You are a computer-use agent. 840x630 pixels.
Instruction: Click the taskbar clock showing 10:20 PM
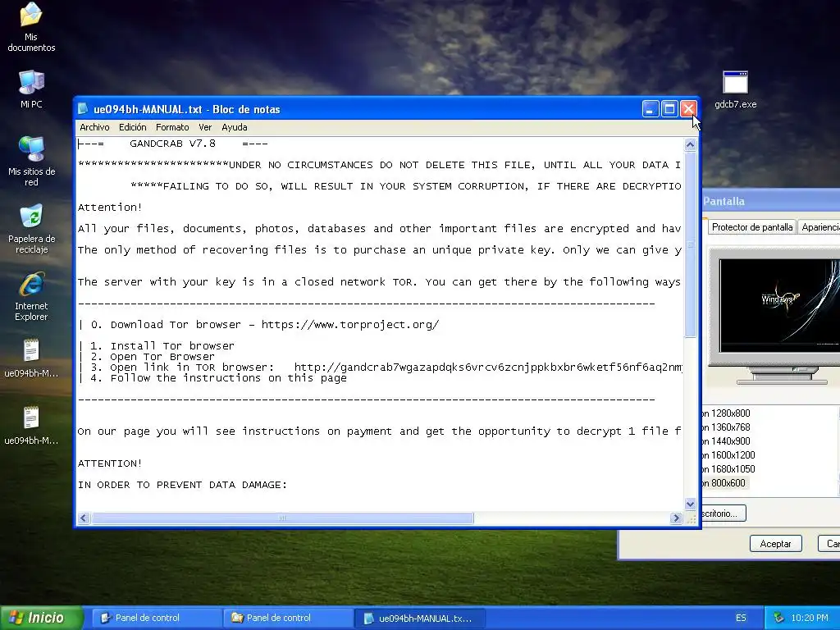(x=810, y=618)
